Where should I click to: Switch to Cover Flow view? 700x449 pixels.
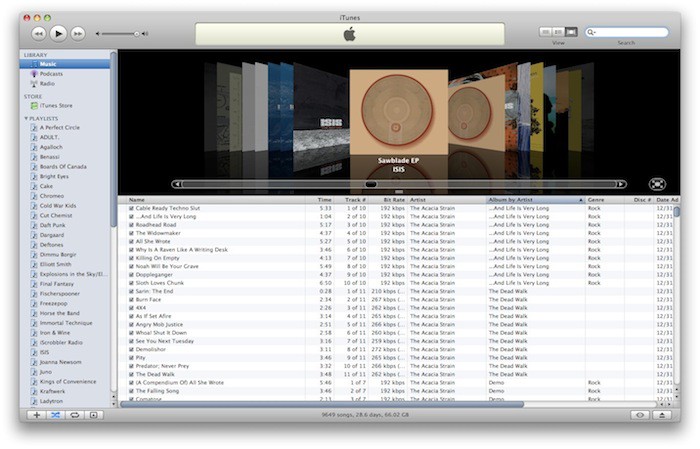571,32
